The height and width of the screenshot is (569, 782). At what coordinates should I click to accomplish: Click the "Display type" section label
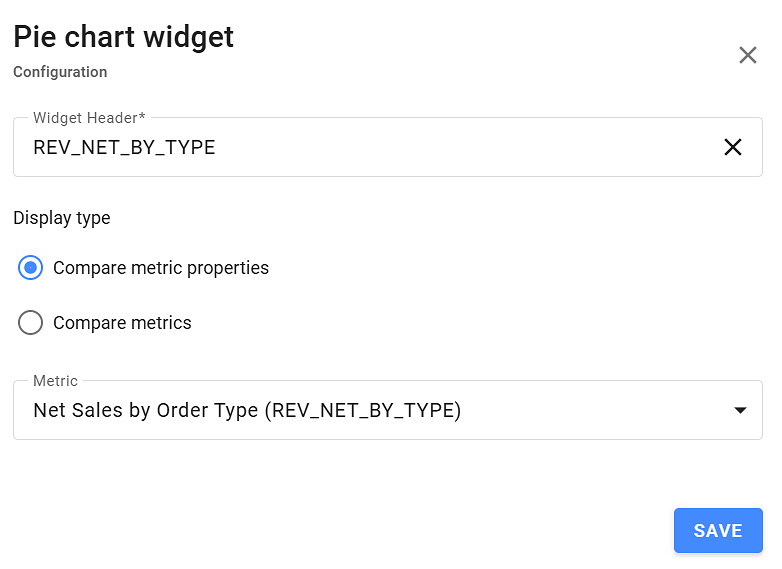click(x=61, y=218)
